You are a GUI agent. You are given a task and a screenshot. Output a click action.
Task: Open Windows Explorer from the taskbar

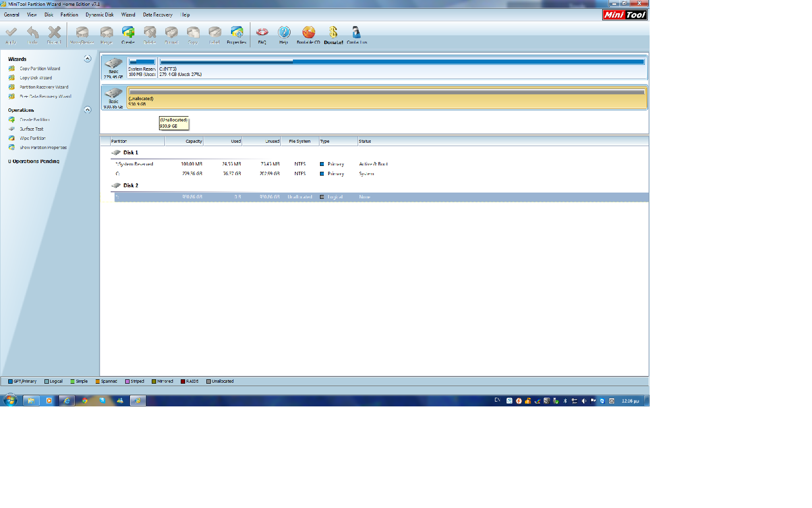[x=31, y=401]
